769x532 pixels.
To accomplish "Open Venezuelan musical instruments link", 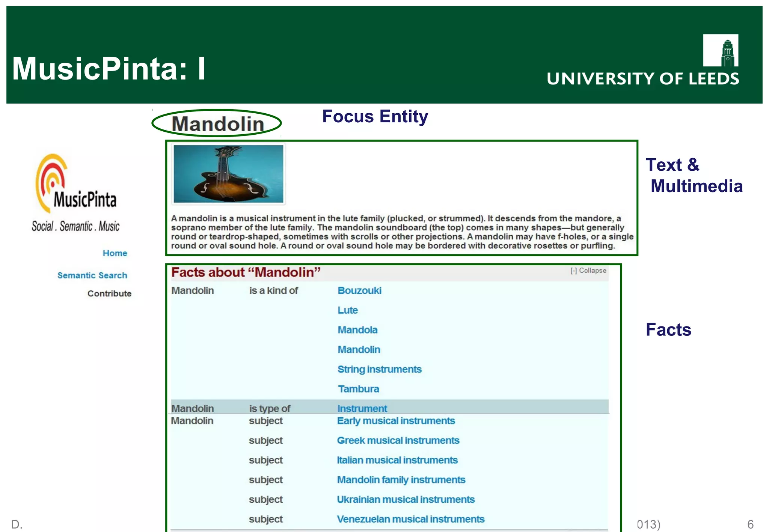I will (411, 519).
